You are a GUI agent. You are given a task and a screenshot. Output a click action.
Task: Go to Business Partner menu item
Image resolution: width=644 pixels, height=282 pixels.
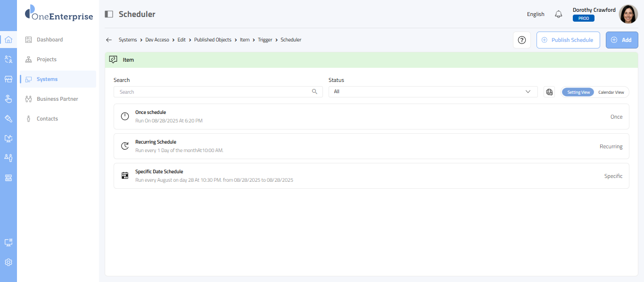tap(57, 99)
